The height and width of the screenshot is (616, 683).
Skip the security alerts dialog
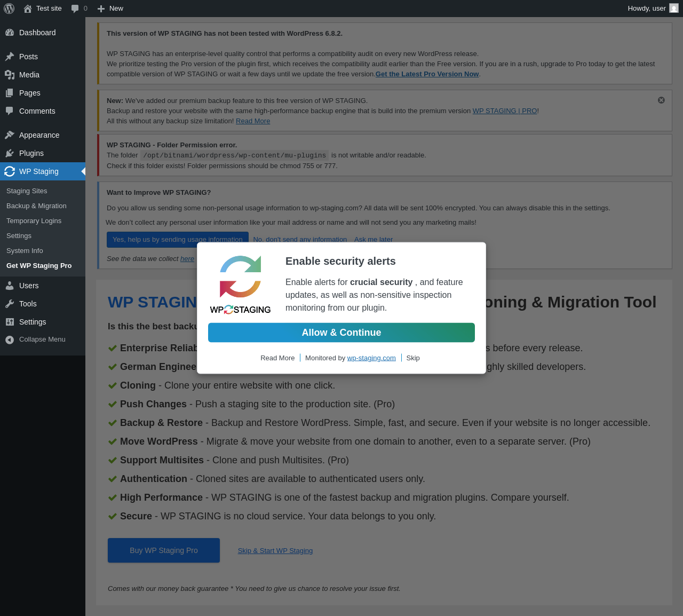click(413, 358)
